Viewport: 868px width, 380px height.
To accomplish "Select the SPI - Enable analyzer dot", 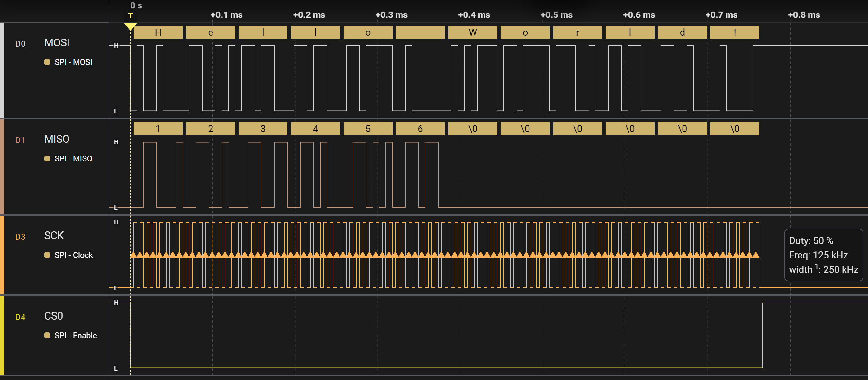I will (x=47, y=335).
